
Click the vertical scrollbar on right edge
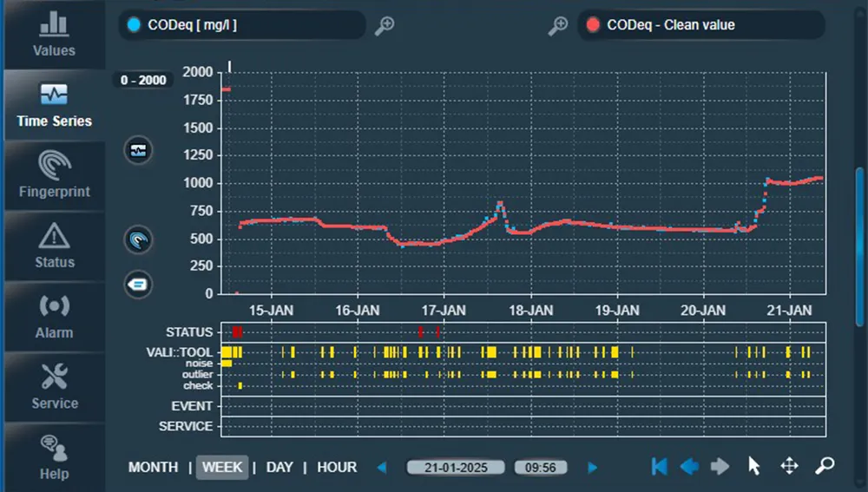pos(860,226)
